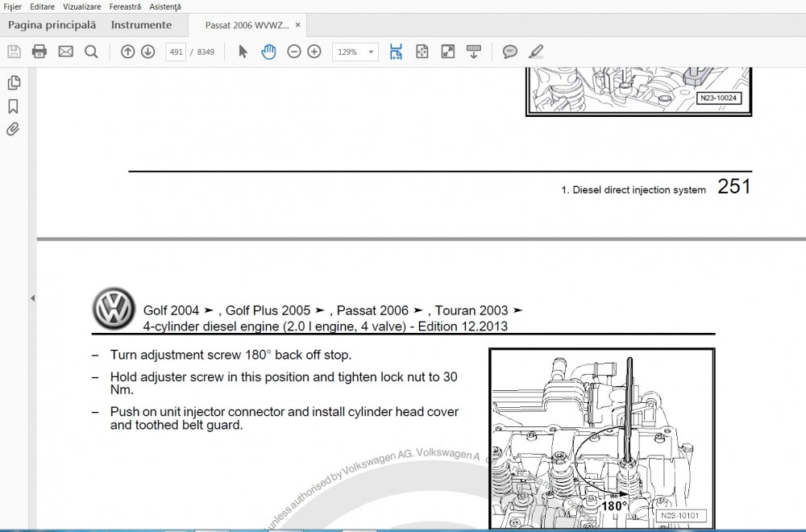Click 'Turn adjustment screw 180° back off stop.'
806x532 pixels.
(231, 355)
